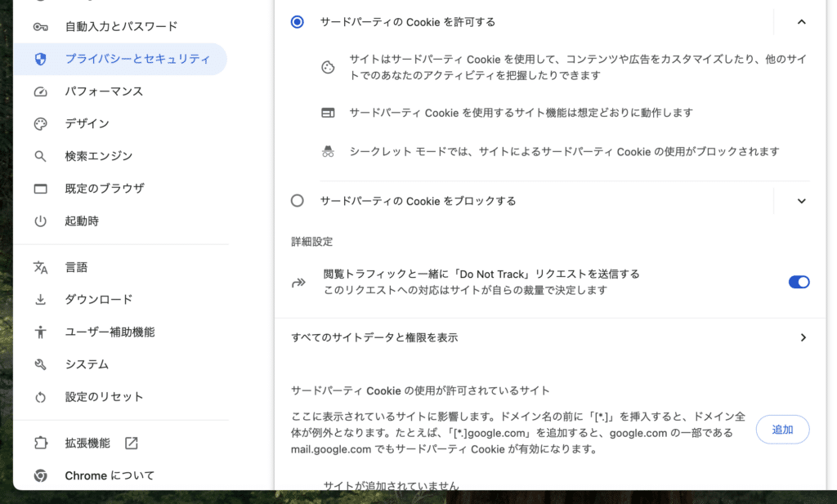Click the power icon for 起動時

pyautogui.click(x=41, y=221)
